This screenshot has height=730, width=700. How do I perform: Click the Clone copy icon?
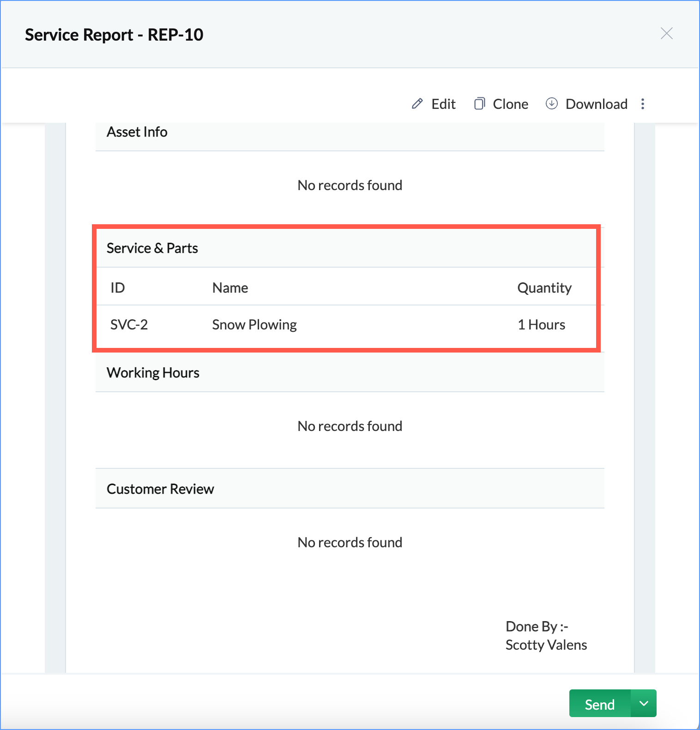tap(479, 104)
